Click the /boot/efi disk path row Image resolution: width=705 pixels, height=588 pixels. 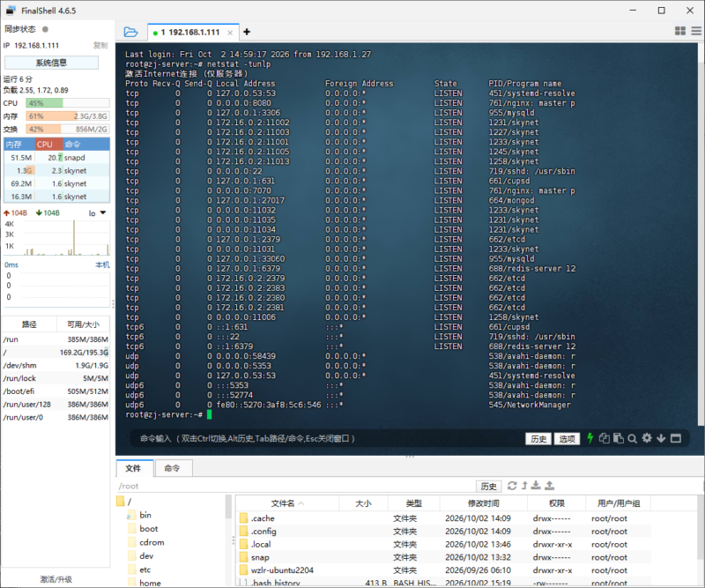pyautogui.click(x=56, y=391)
